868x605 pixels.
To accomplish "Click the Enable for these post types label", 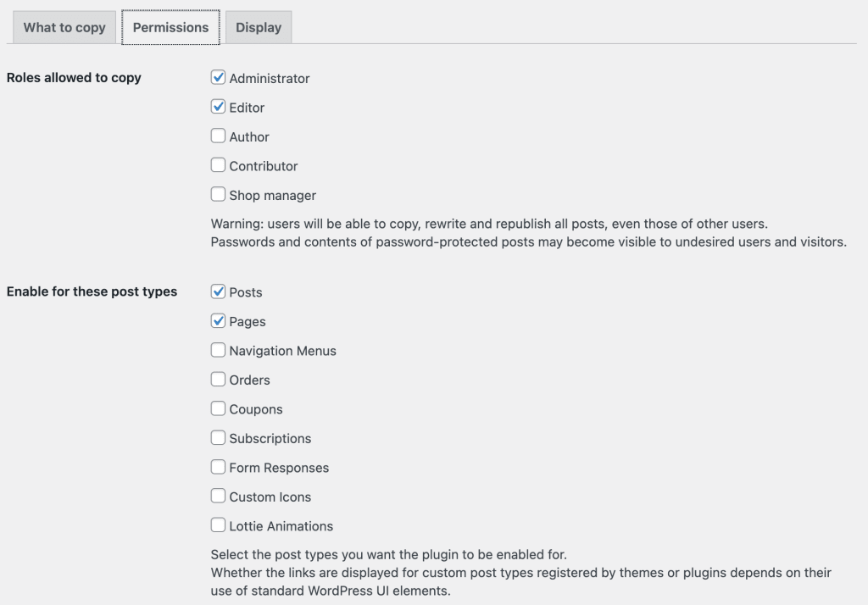I will click(x=92, y=291).
